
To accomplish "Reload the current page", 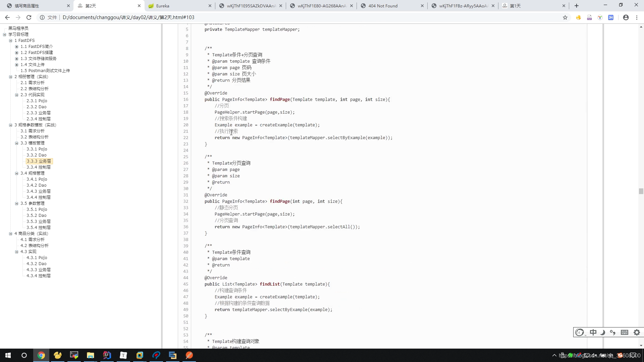I will [29, 17].
